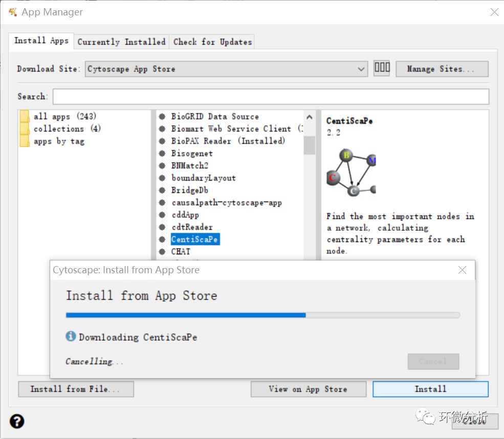
Task: Select BNMatch2 in app list
Action: [189, 165]
